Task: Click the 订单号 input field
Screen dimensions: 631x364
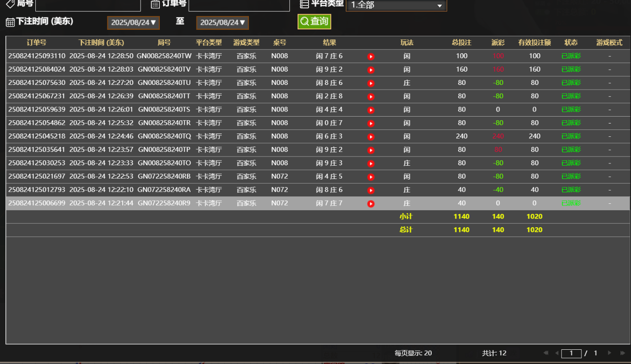Action: point(239,5)
